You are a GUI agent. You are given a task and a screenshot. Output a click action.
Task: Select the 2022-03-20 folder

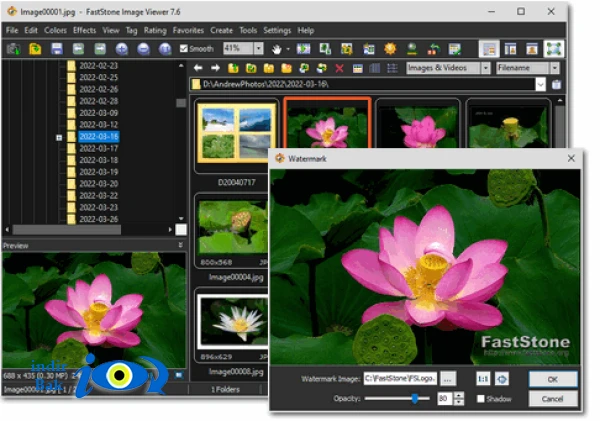98,184
